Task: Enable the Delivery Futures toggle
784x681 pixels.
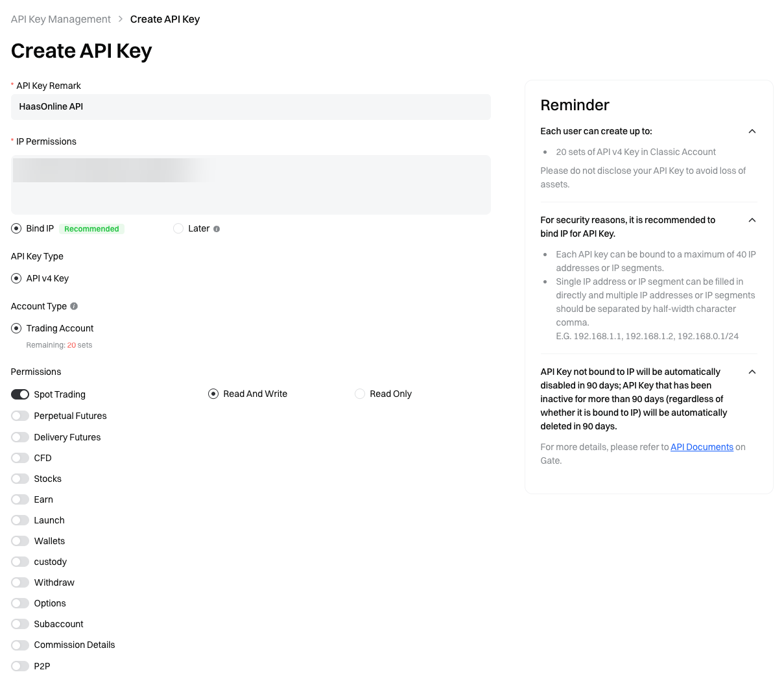Action: point(20,437)
